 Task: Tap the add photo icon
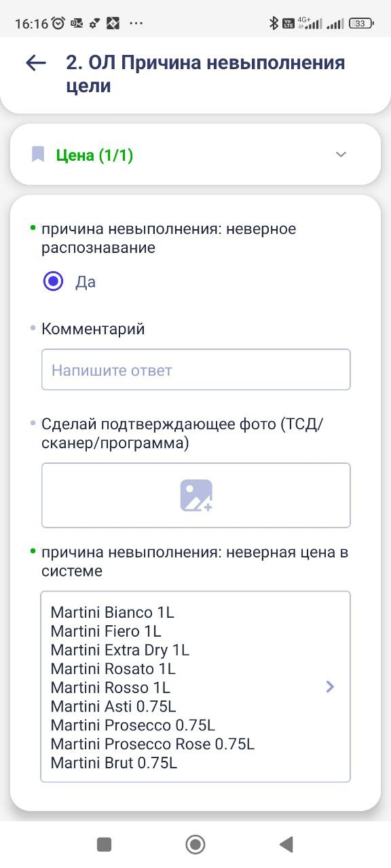pos(196,495)
